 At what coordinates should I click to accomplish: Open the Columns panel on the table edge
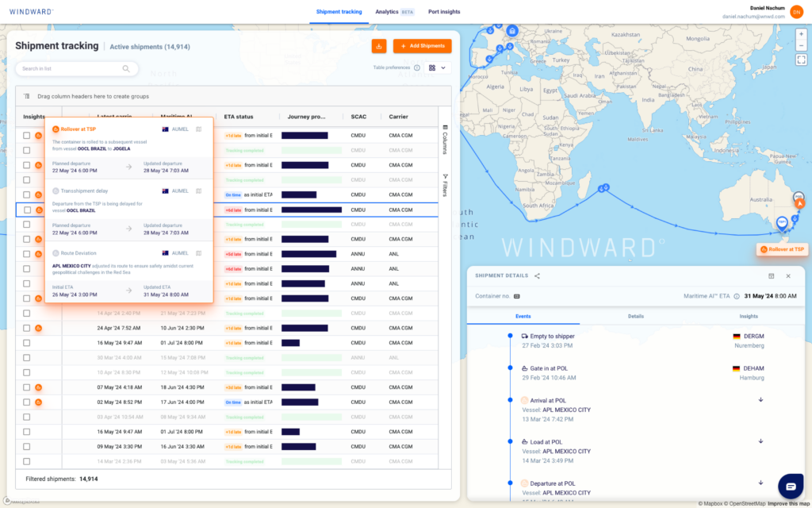tap(446, 140)
